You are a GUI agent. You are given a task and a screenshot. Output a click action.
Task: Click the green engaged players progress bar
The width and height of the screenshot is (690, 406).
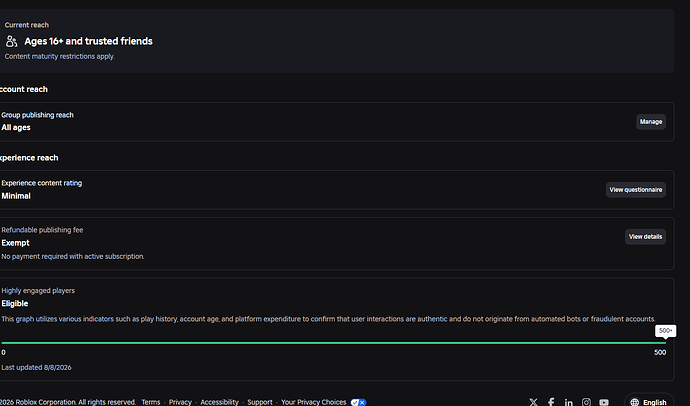[334, 343]
